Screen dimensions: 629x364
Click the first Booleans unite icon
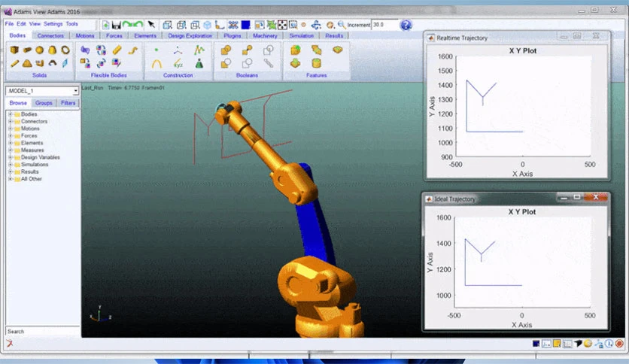pyautogui.click(x=226, y=50)
